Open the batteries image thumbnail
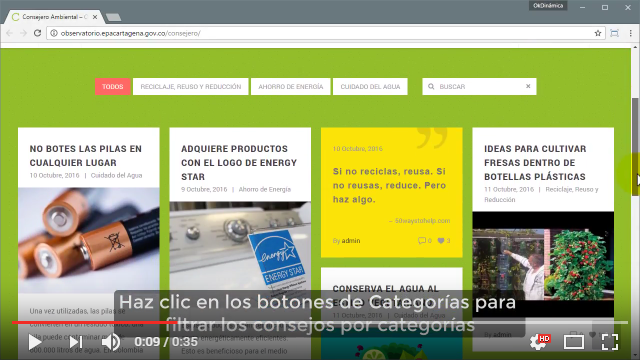640x360 pixels. 89,240
